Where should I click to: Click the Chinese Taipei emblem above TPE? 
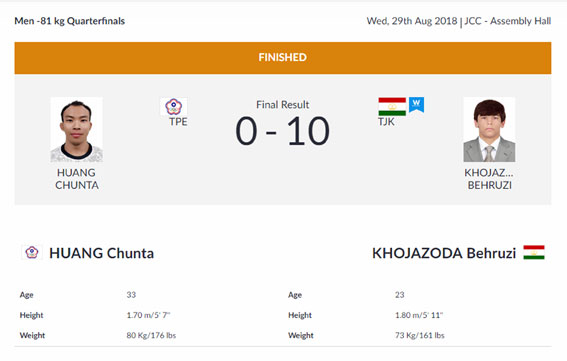coord(174,106)
